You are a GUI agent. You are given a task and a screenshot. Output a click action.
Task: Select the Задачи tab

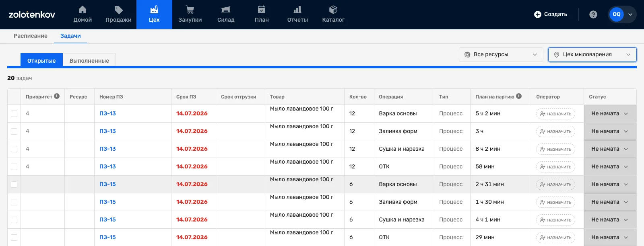point(70,36)
